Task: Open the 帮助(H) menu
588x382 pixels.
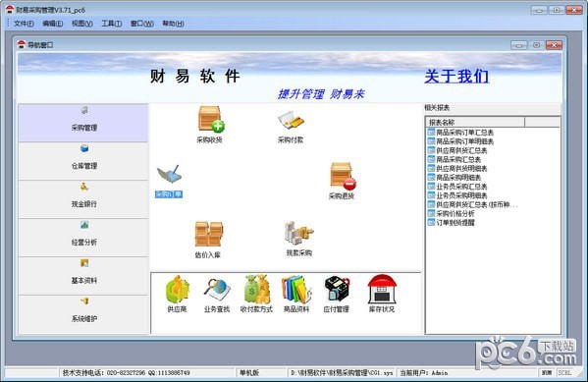Action: (173, 24)
